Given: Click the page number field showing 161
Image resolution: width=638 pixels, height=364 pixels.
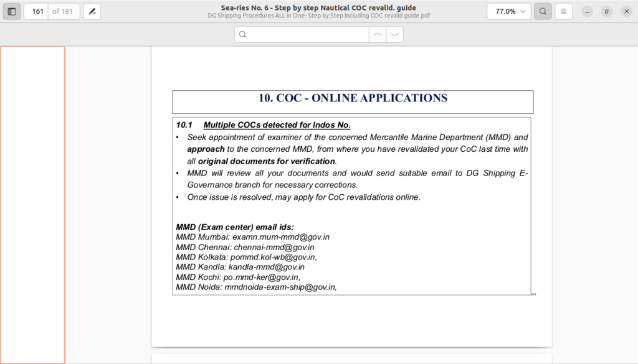Looking at the screenshot, I should click(x=37, y=11).
